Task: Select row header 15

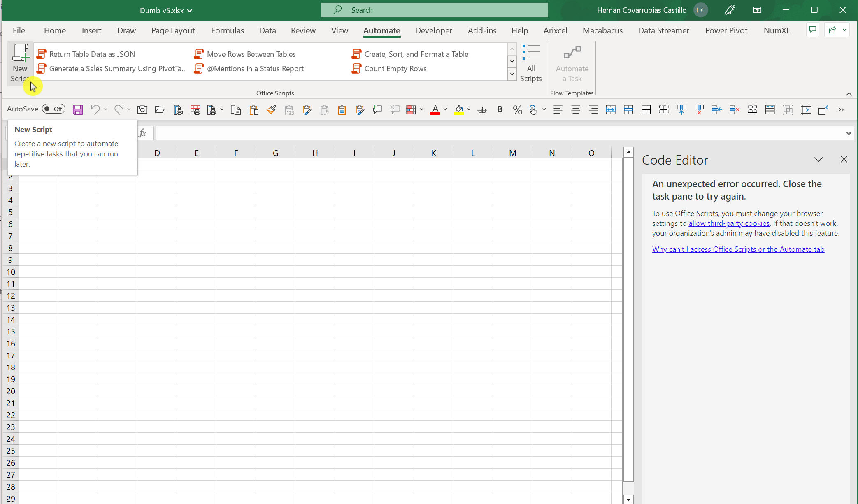Action: click(11, 332)
